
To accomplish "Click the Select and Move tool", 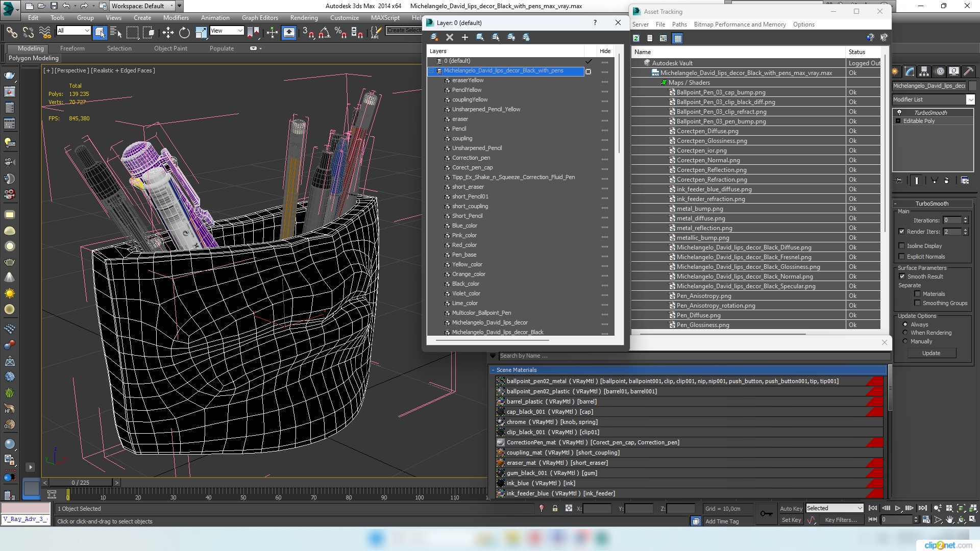I will 168,33.
